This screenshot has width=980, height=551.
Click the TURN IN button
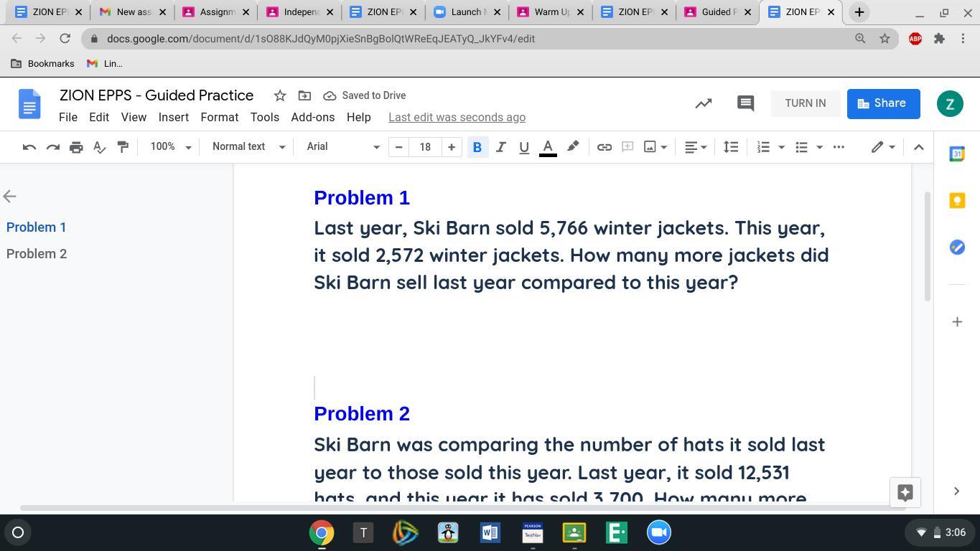point(805,103)
